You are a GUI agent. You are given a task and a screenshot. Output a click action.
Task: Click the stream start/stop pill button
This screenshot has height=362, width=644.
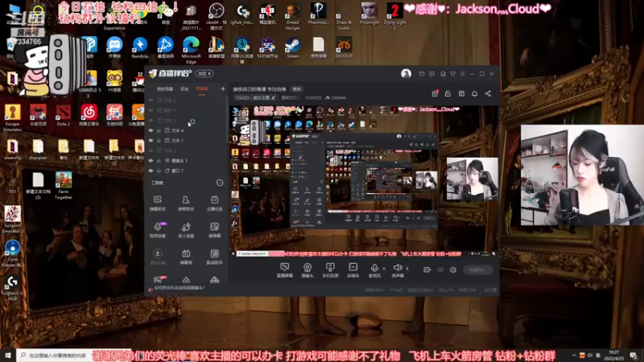(477, 269)
